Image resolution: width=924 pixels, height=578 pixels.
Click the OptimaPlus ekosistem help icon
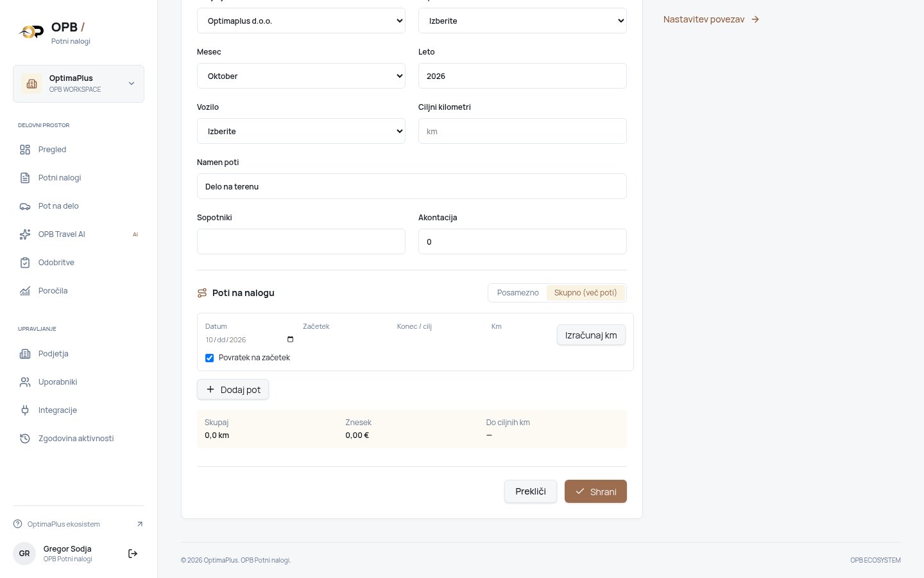click(17, 524)
